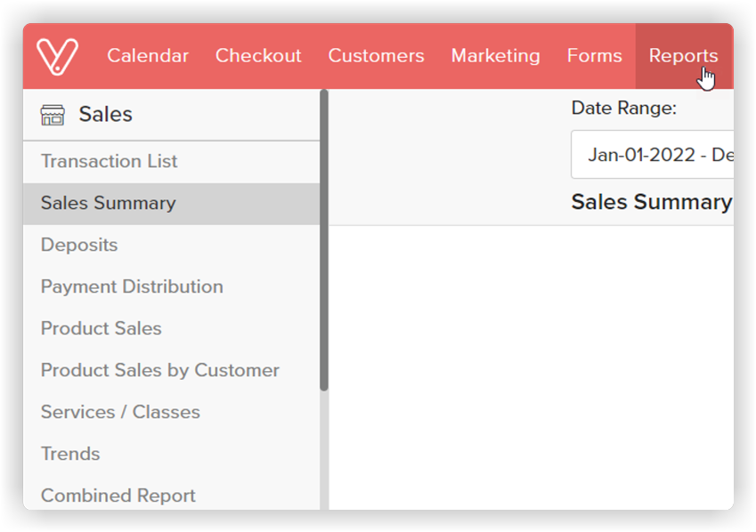Show the Trends report
The image size is (756, 532).
click(70, 454)
